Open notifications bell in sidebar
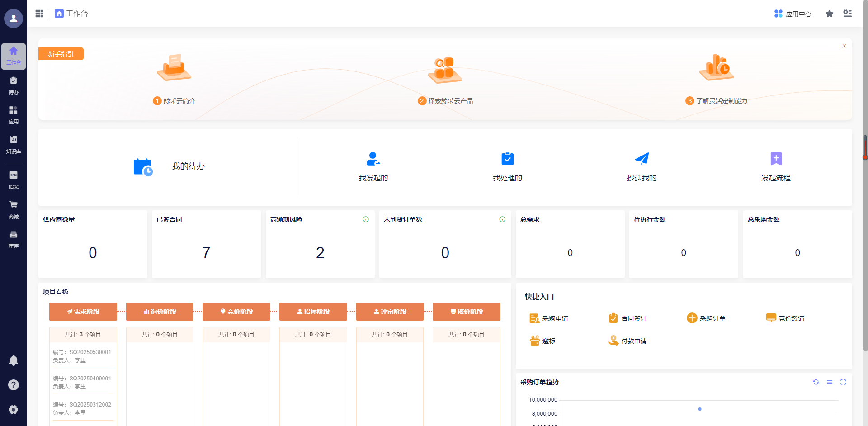 click(x=14, y=360)
